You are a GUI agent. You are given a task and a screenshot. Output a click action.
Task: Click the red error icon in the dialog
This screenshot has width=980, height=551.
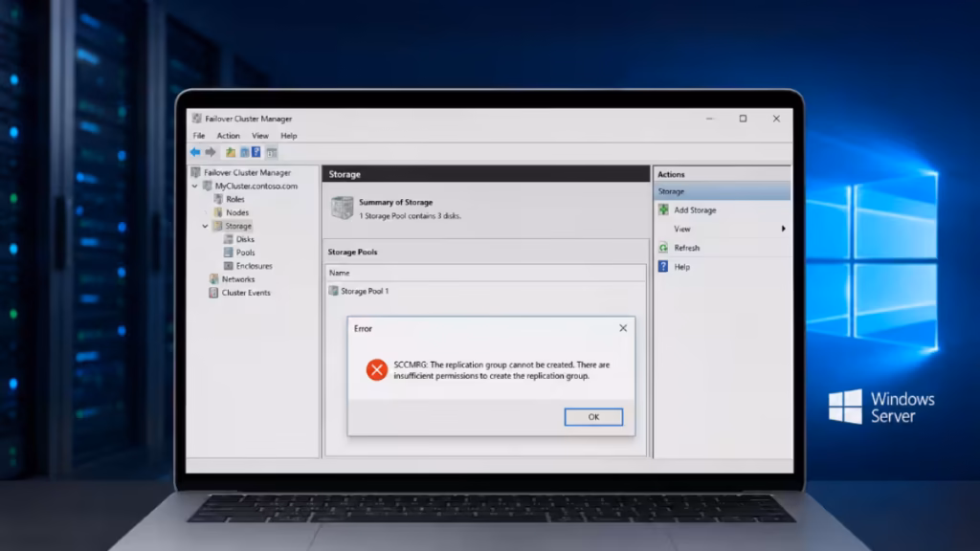[x=377, y=370]
